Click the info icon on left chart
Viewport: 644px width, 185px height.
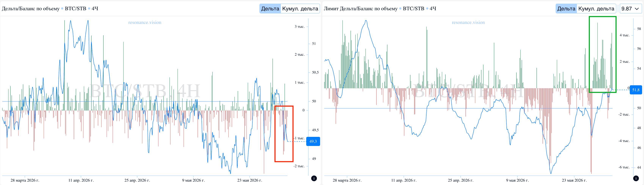tap(314, 178)
